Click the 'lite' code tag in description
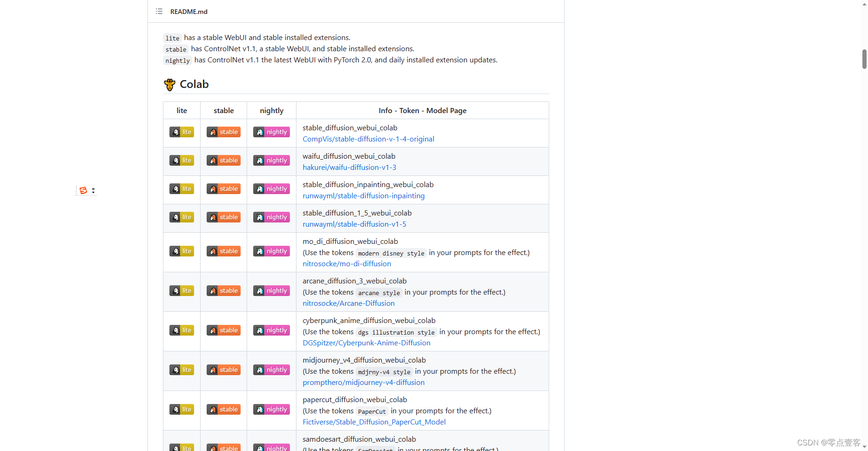Viewport: 868px width, 451px height. (x=172, y=38)
